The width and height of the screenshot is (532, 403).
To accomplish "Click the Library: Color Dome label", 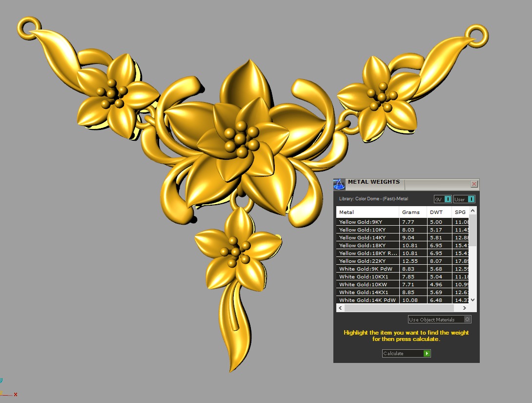I will [373, 199].
